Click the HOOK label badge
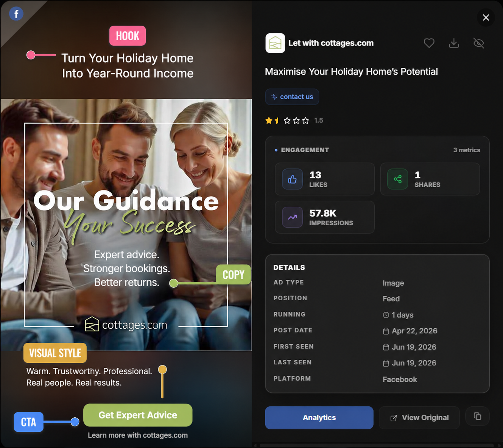This screenshot has width=503, height=448. (x=128, y=36)
